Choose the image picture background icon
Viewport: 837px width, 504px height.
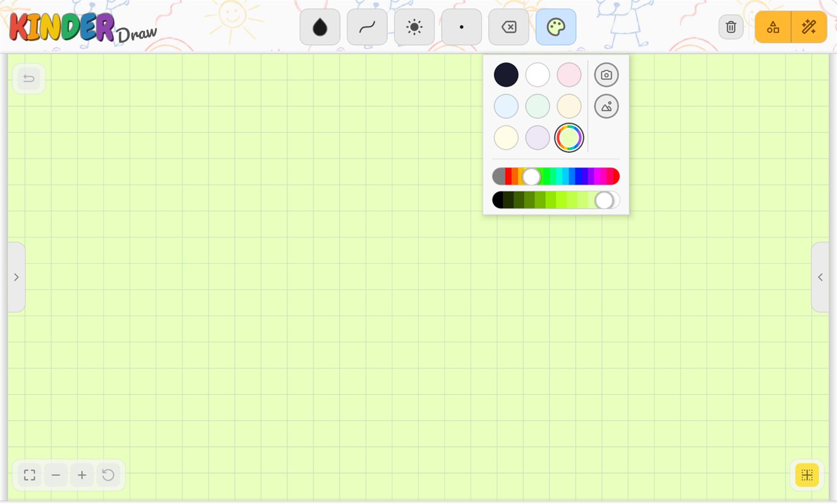(606, 106)
